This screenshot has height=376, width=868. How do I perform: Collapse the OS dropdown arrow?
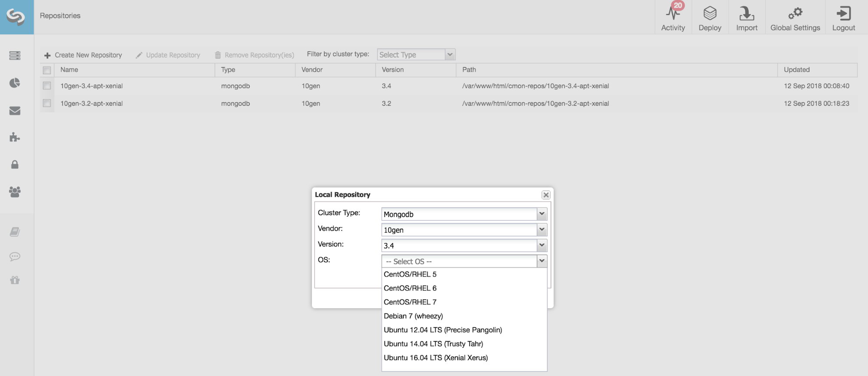click(x=542, y=261)
